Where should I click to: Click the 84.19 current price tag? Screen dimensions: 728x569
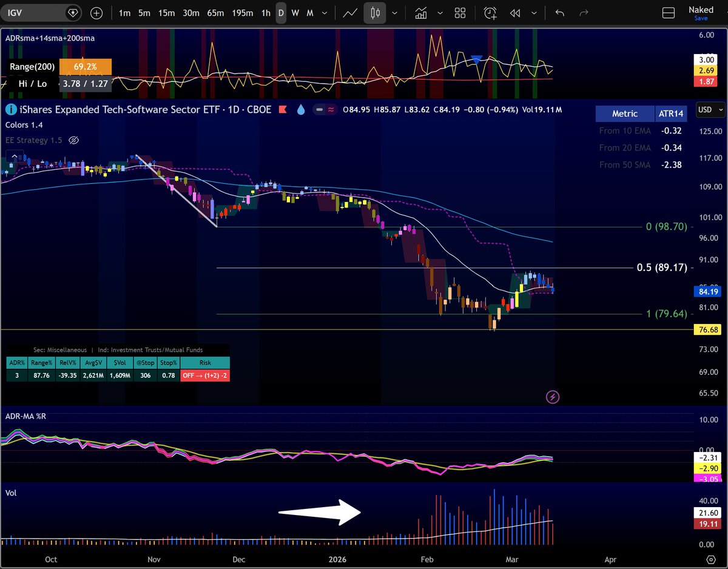point(709,291)
